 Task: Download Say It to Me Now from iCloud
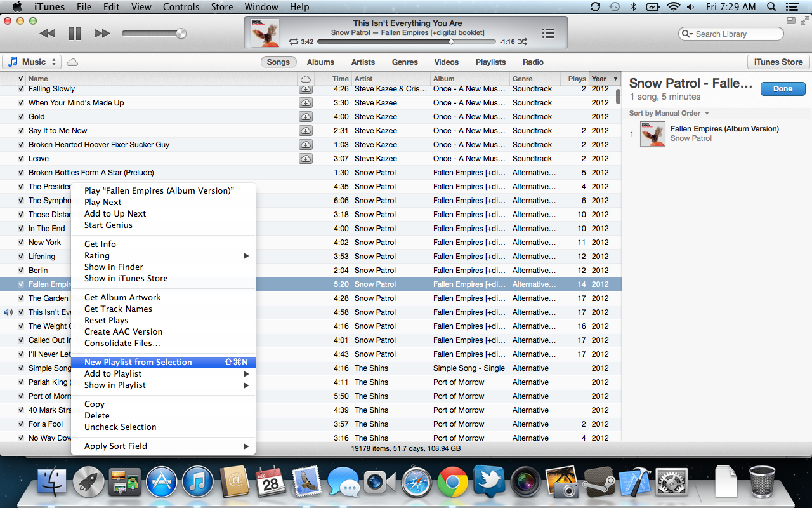point(306,131)
